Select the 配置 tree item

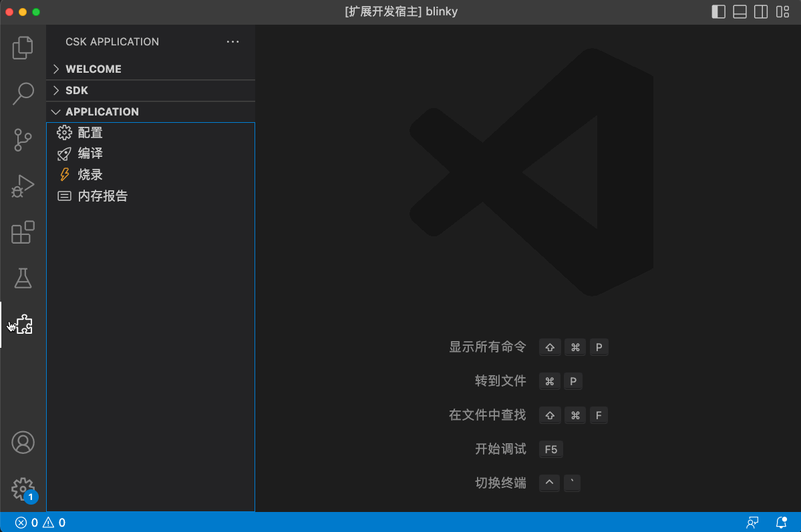pyautogui.click(x=151, y=133)
